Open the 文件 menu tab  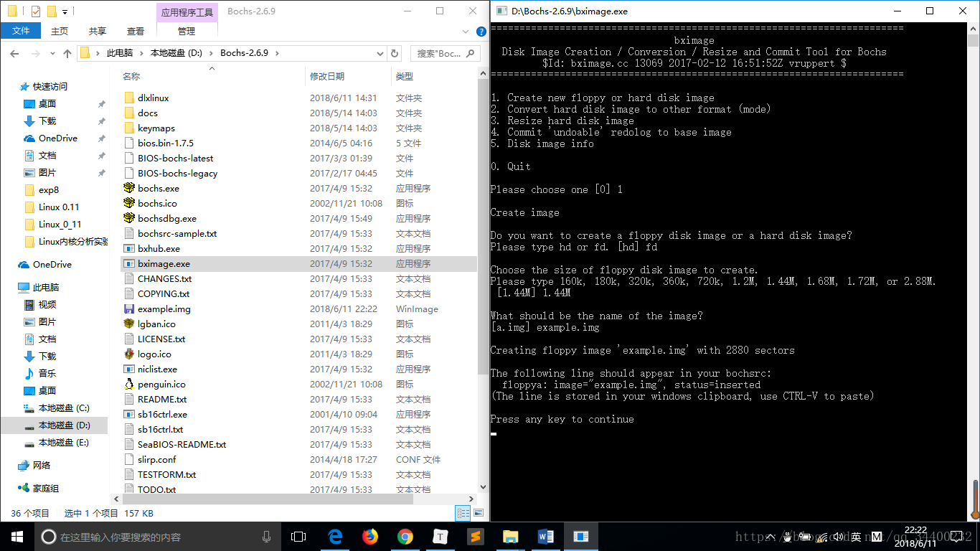click(x=21, y=31)
